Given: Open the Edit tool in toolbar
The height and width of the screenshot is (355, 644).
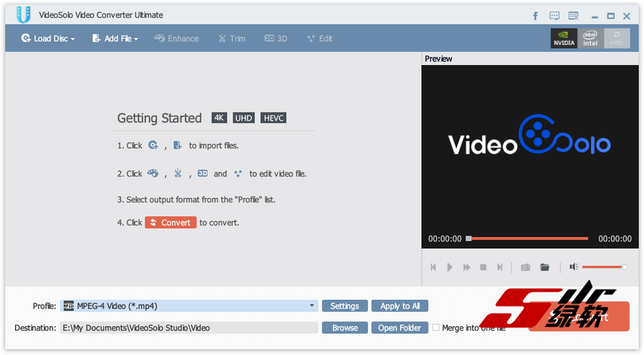Looking at the screenshot, I should 320,39.
